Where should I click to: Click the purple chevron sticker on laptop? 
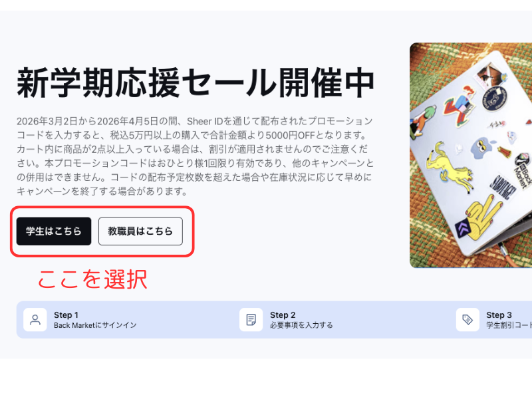point(463,228)
